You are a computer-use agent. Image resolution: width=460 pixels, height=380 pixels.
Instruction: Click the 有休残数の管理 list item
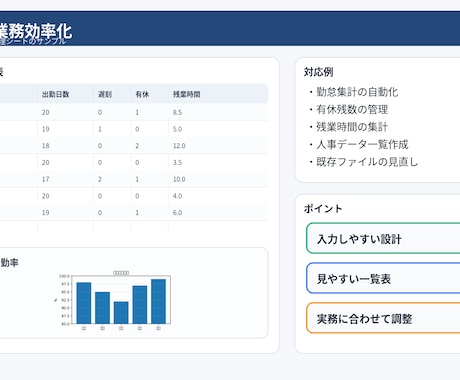pos(348,109)
